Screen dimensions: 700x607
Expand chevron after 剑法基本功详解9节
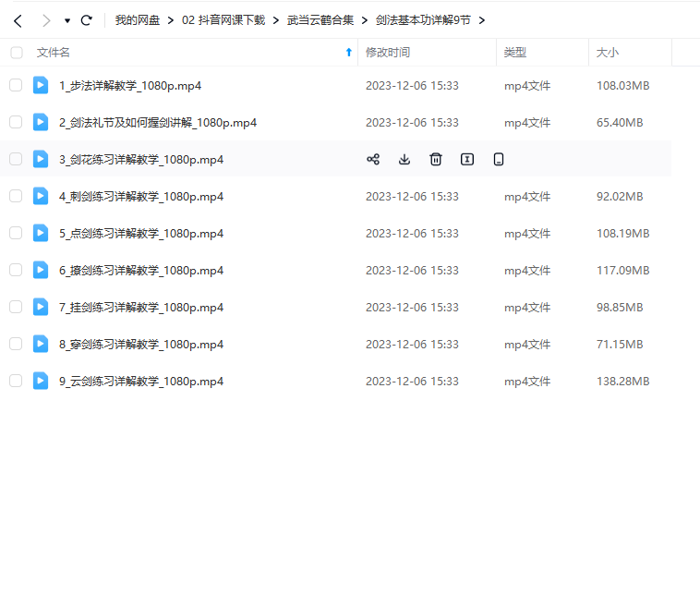click(x=482, y=20)
